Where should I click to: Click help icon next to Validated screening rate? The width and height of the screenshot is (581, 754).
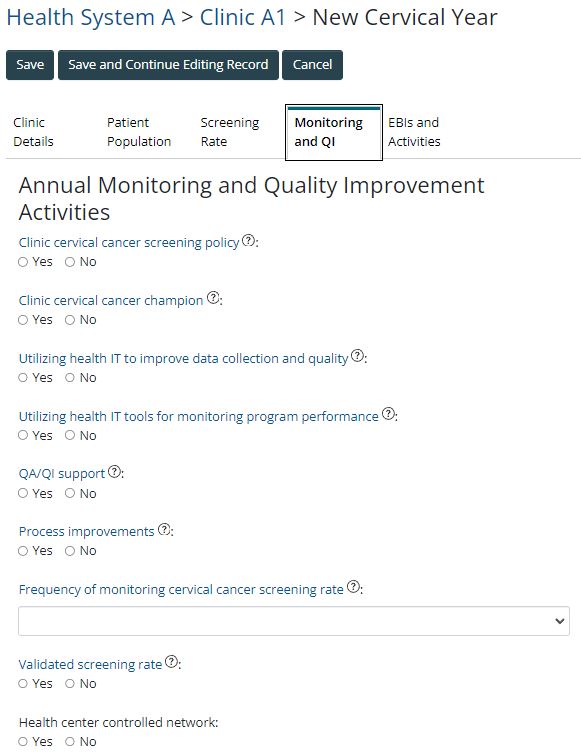(171, 662)
